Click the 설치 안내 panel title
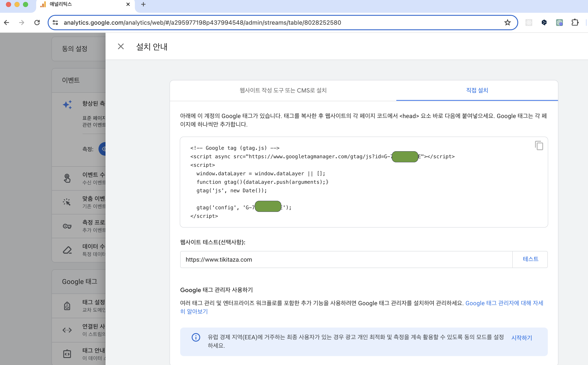This screenshot has height=365, width=588. [152, 47]
